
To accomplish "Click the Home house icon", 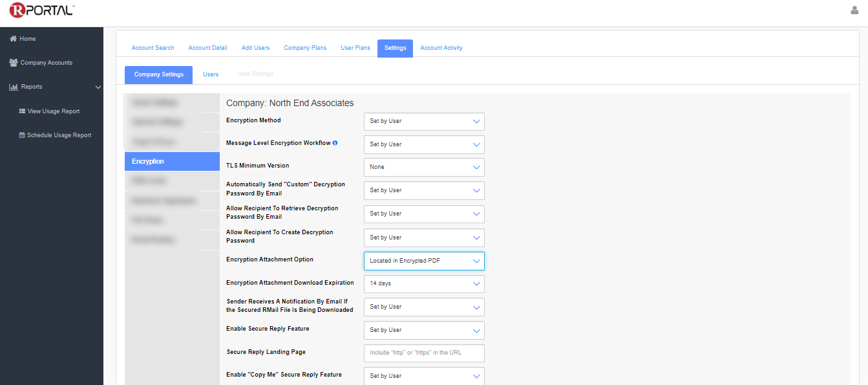I will 13,39.
